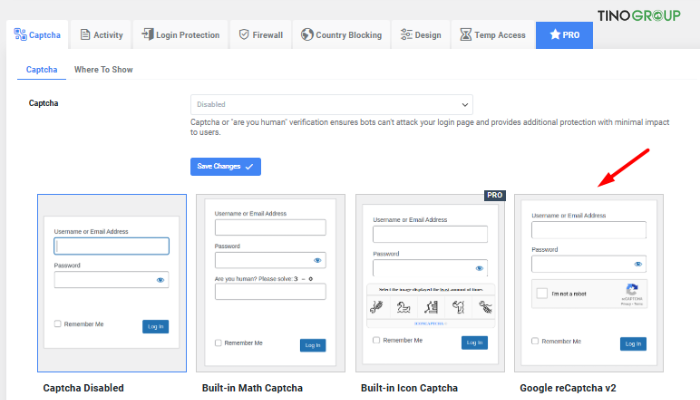This screenshot has width=700, height=400.
Task: Switch to the Activity tab
Action: pyautogui.click(x=101, y=35)
